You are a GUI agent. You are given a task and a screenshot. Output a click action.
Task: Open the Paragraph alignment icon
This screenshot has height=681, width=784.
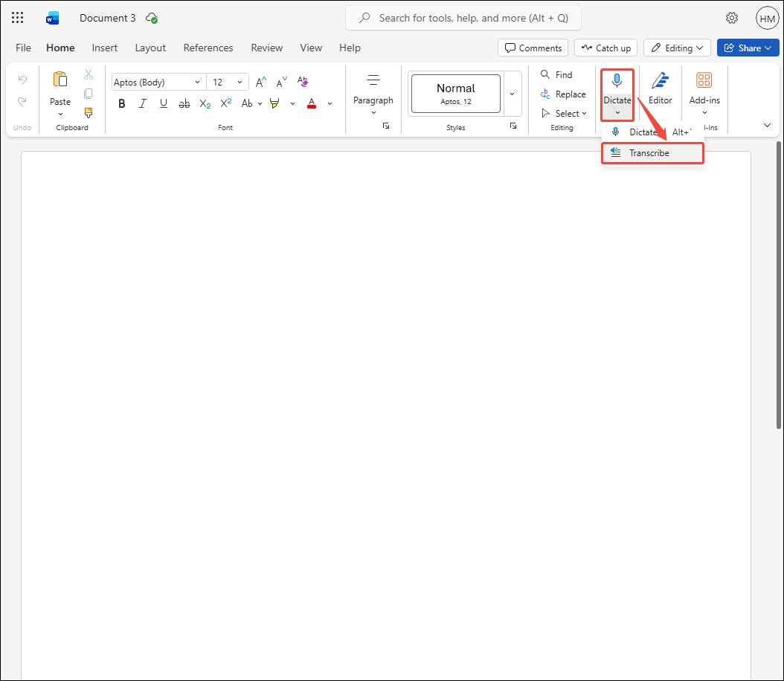373,80
